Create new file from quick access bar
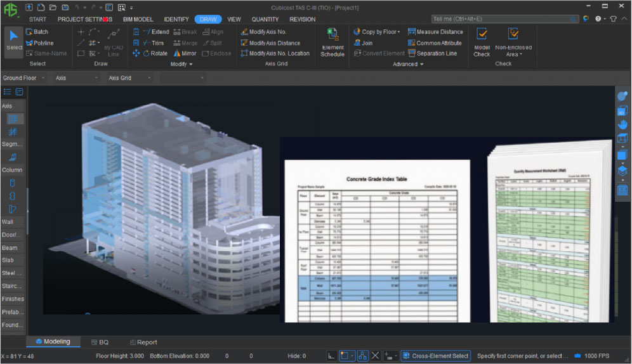The height and width of the screenshot is (364, 632). pos(41,7)
